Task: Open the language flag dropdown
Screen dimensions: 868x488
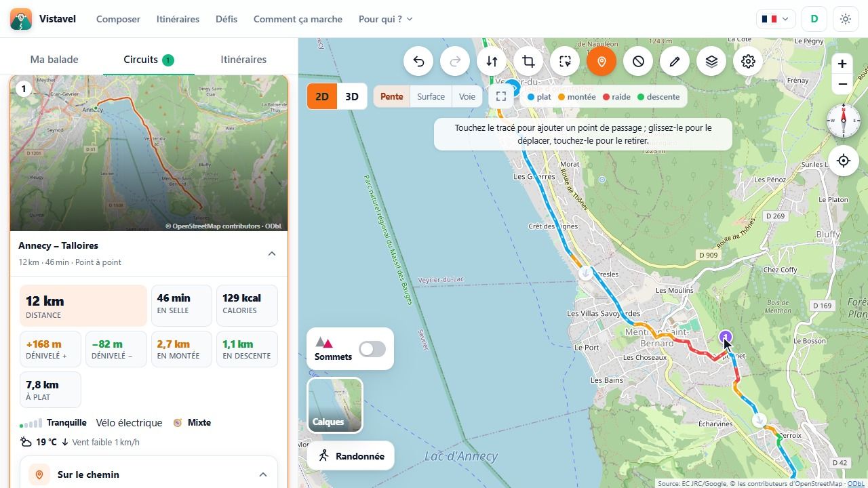Action: 776,19
